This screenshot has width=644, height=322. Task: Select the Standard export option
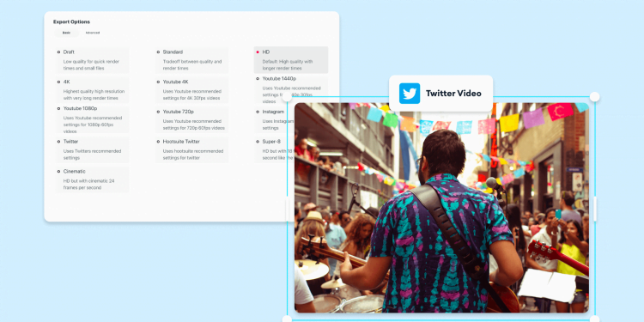191,60
